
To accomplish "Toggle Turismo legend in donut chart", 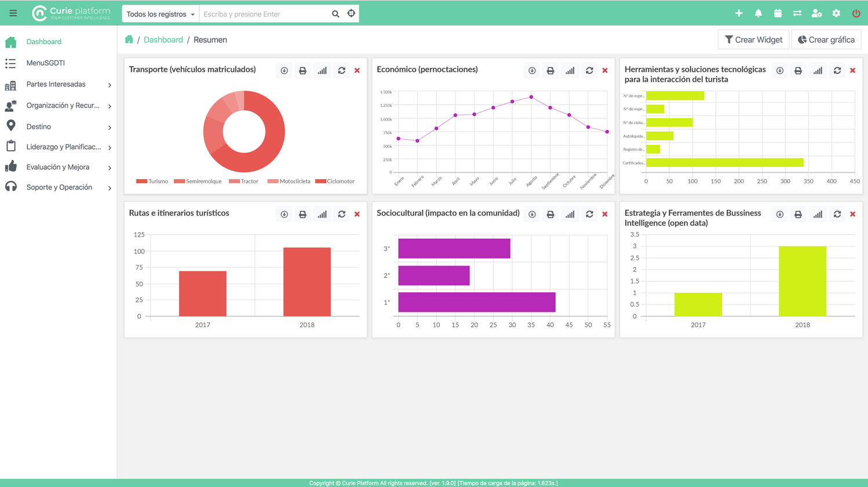I will point(152,181).
